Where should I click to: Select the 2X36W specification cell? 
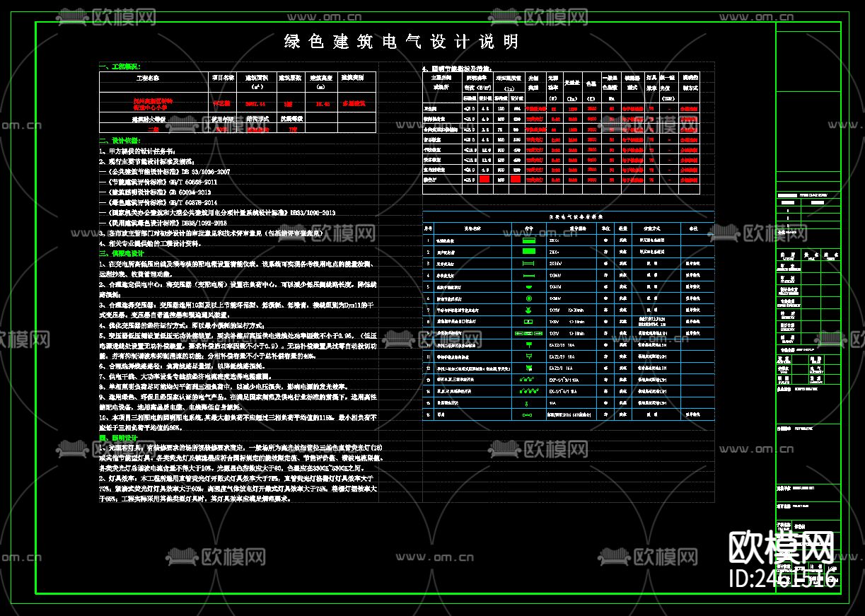[x=555, y=263]
